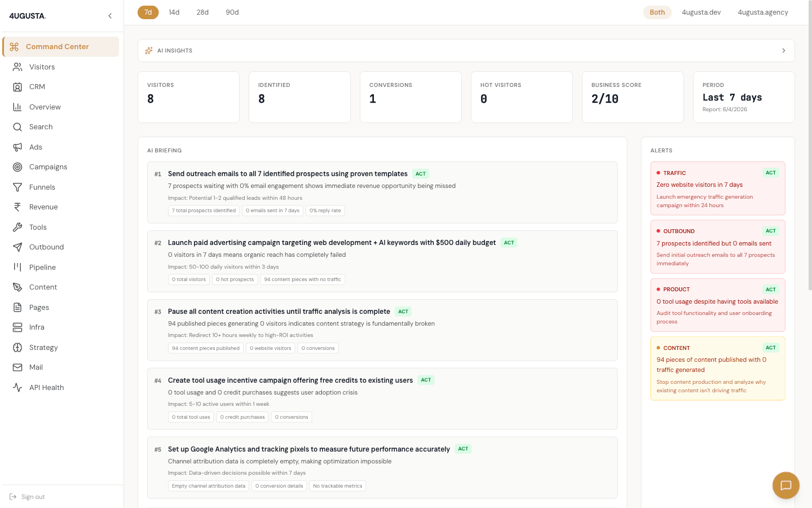Enable the Both domains filter

point(657,12)
